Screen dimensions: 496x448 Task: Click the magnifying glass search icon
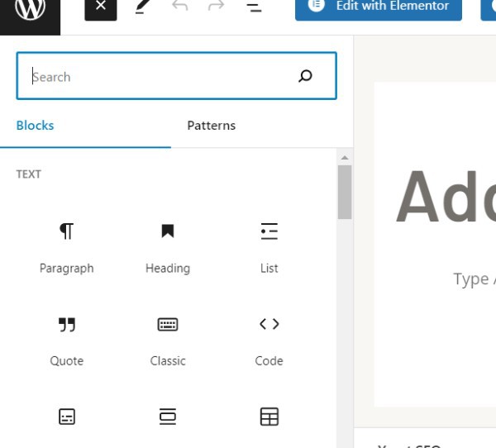[305, 76]
